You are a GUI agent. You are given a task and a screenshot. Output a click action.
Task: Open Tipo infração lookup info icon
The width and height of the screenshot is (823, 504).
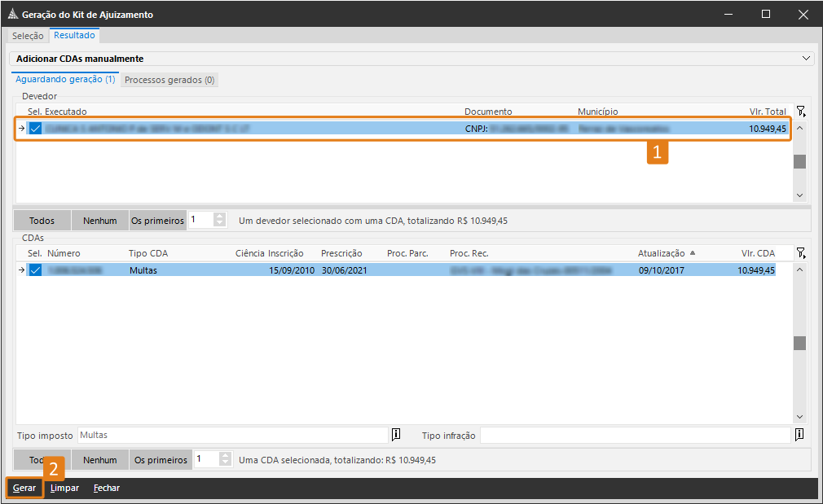[799, 435]
